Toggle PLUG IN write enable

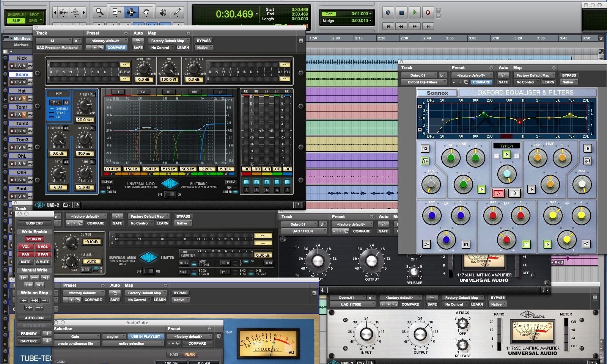click(34, 239)
